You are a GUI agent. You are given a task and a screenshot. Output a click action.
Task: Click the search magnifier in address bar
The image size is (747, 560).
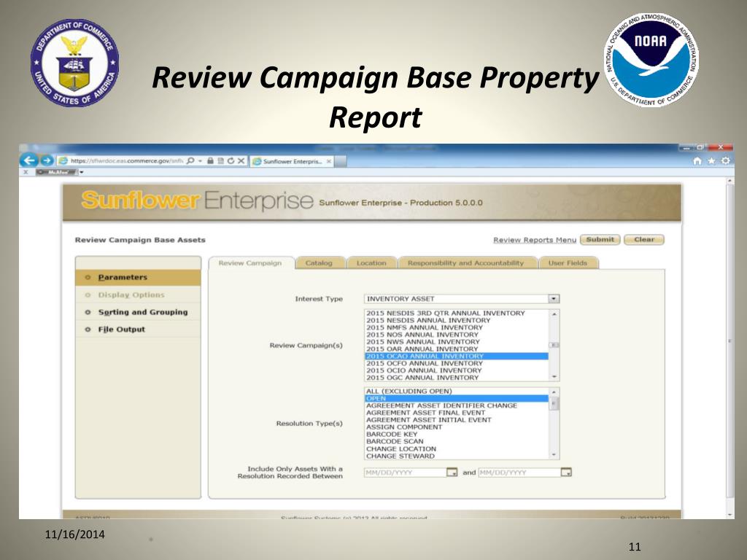coord(190,161)
